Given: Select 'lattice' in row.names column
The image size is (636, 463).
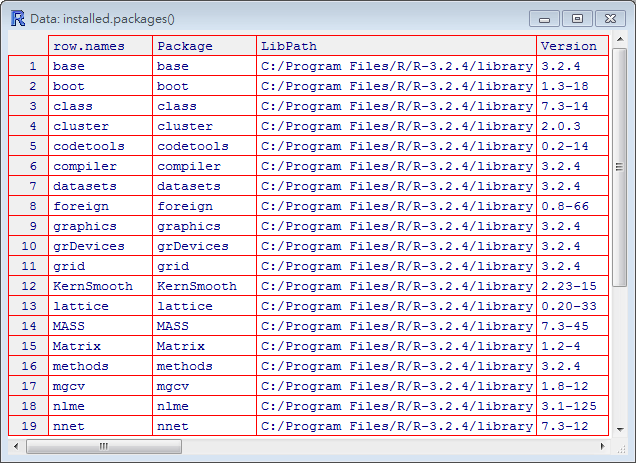Looking at the screenshot, I should point(101,306).
